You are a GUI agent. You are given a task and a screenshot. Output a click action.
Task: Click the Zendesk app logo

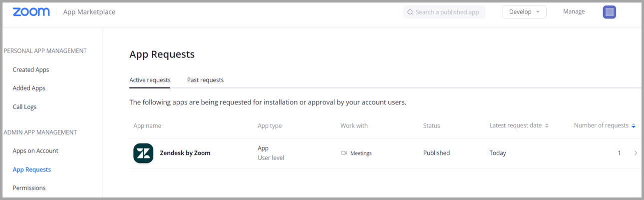[143, 153]
